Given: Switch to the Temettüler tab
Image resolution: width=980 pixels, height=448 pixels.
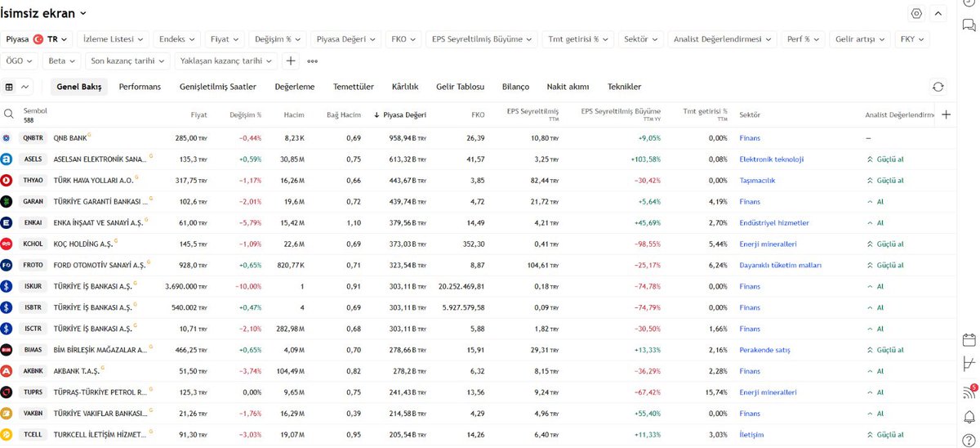Looking at the screenshot, I should (x=354, y=87).
